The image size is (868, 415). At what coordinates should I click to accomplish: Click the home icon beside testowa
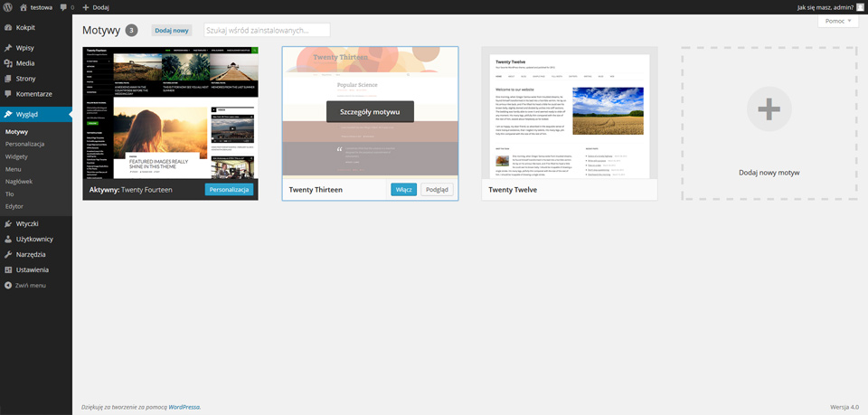pos(24,7)
